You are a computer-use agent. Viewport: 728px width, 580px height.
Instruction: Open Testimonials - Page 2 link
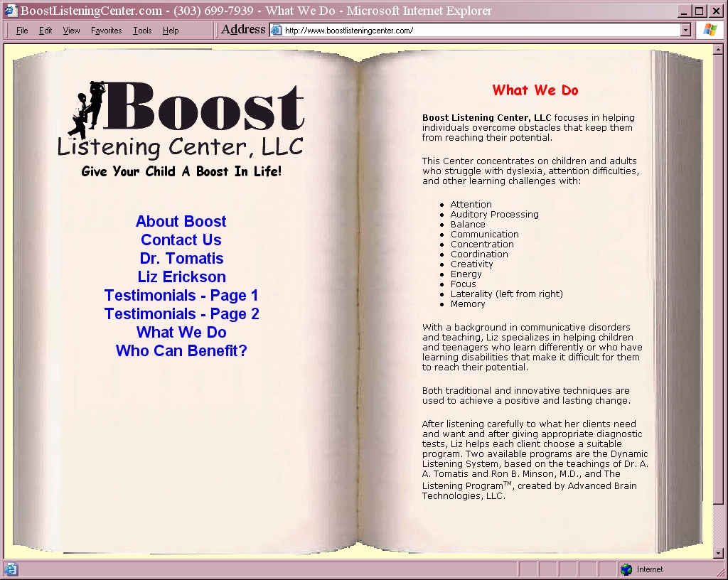point(181,314)
